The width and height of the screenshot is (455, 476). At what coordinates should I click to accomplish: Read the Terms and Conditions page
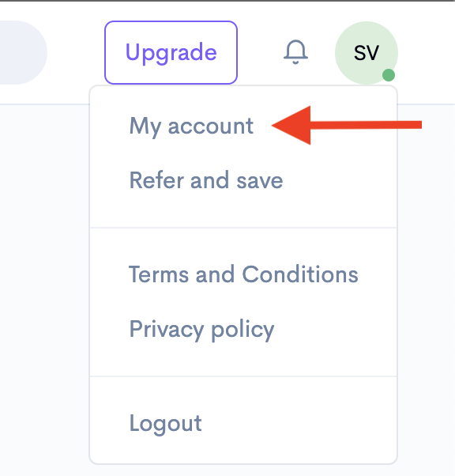pos(243,274)
